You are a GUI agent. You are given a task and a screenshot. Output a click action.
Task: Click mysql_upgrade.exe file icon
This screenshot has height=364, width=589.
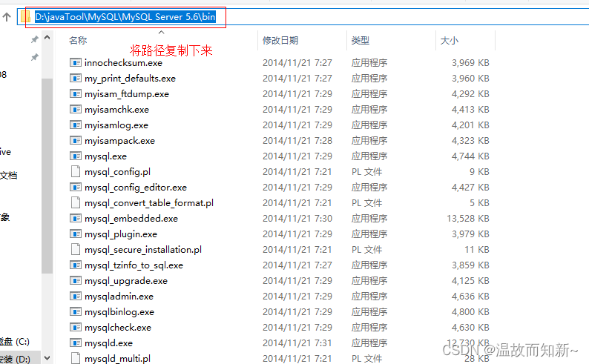(x=76, y=281)
